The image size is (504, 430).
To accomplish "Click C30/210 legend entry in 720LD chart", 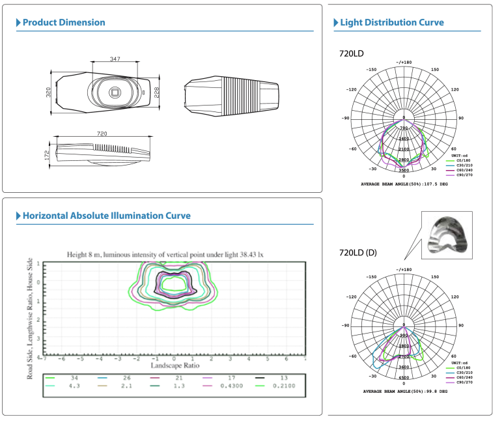I will [459, 165].
